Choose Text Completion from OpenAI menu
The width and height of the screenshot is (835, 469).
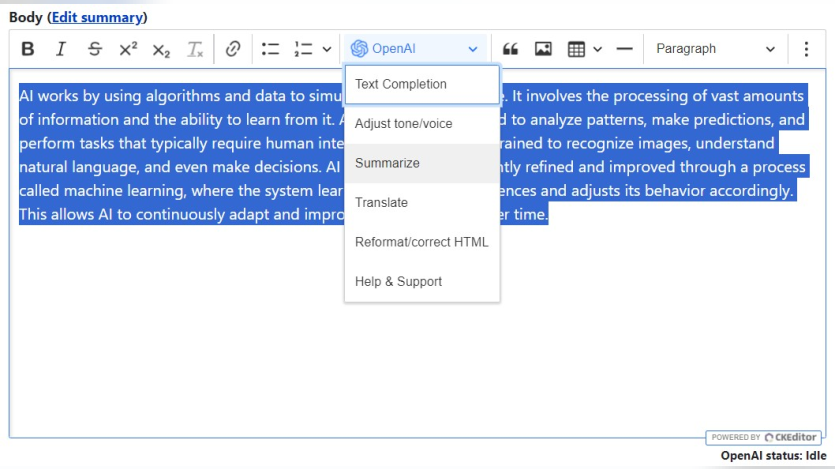tap(422, 84)
